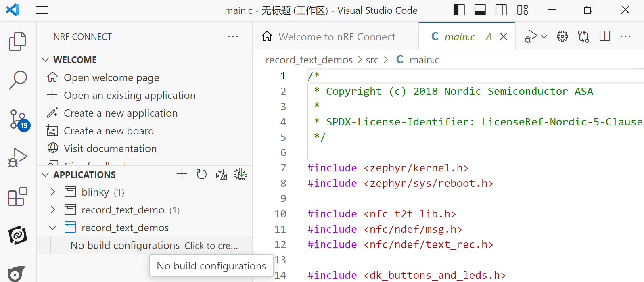
Task: Collapse the WELCOME section
Action: coord(45,60)
